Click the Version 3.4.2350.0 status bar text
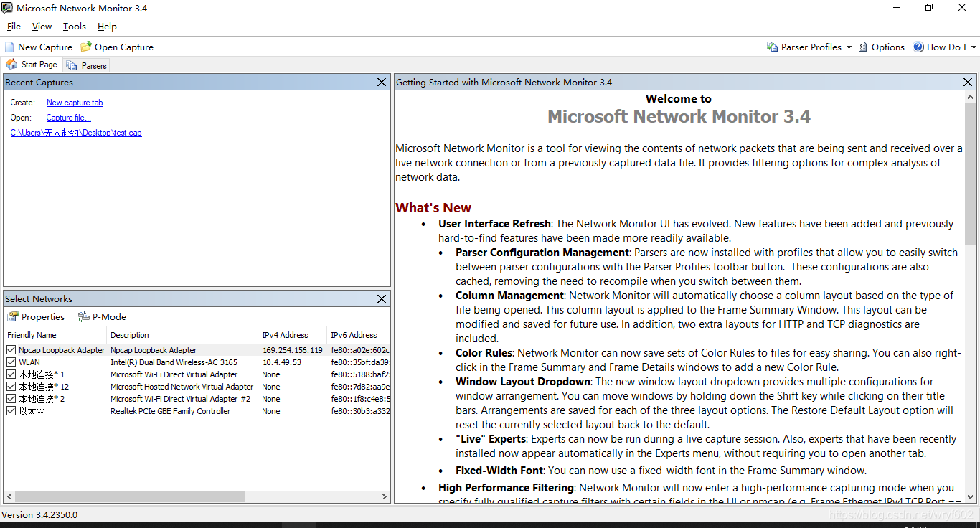This screenshot has width=980, height=528. click(x=39, y=514)
